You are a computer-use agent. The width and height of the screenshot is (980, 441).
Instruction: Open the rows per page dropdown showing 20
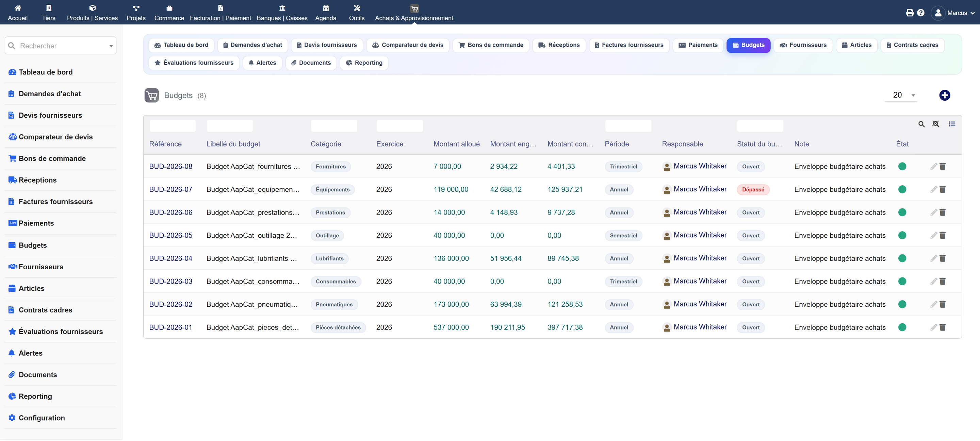[901, 95]
